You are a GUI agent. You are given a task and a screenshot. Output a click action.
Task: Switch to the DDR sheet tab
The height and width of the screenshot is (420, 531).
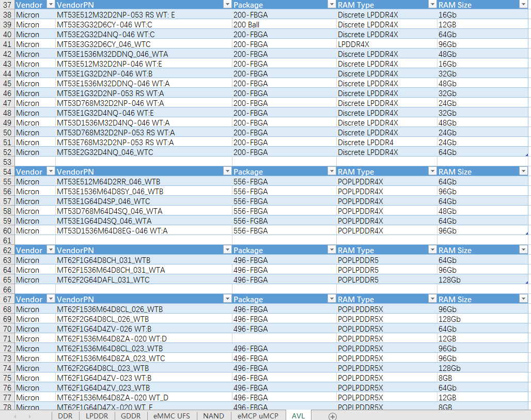point(65,416)
